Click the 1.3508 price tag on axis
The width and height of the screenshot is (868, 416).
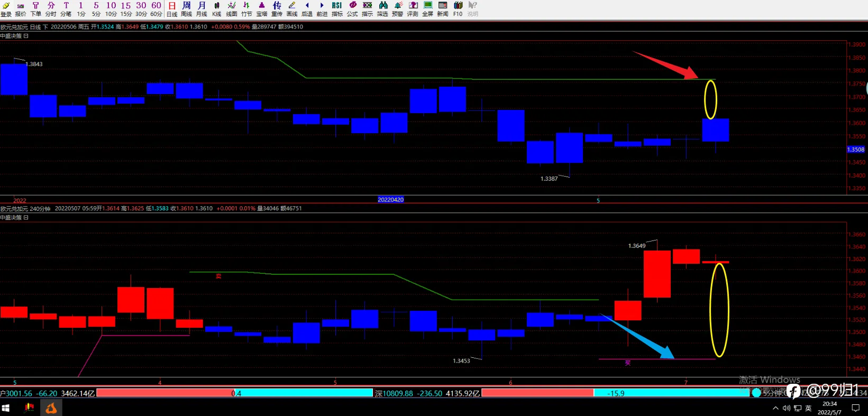point(856,150)
